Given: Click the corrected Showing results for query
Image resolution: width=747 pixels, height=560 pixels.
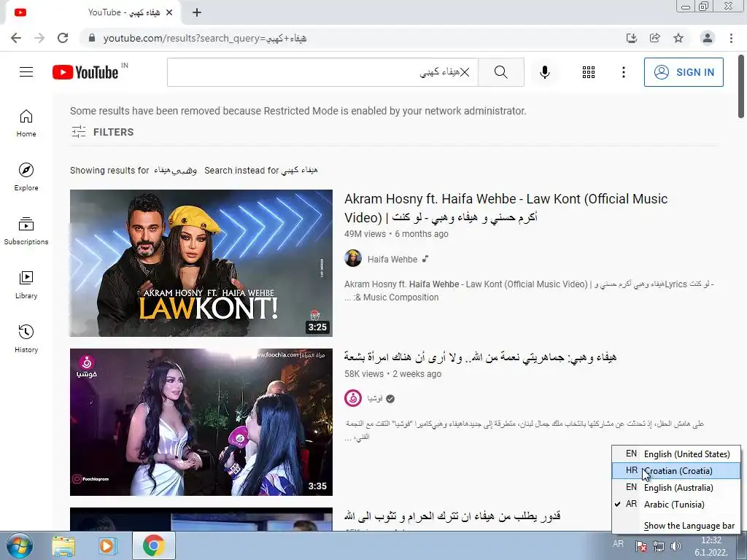Looking at the screenshot, I should point(175,170).
